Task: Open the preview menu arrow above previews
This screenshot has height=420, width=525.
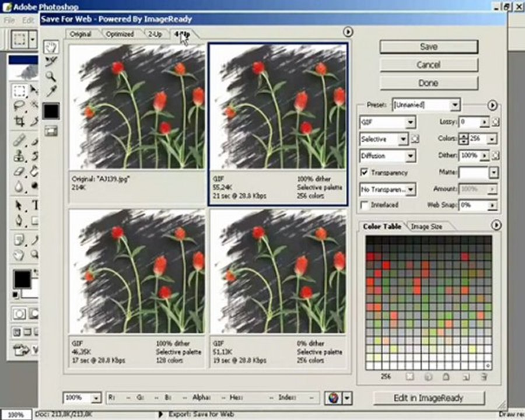Action: [x=348, y=32]
